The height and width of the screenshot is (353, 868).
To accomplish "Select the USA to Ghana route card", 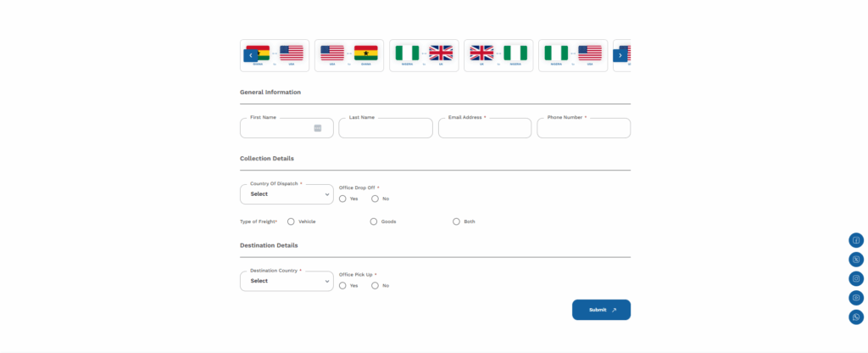I will tap(349, 55).
